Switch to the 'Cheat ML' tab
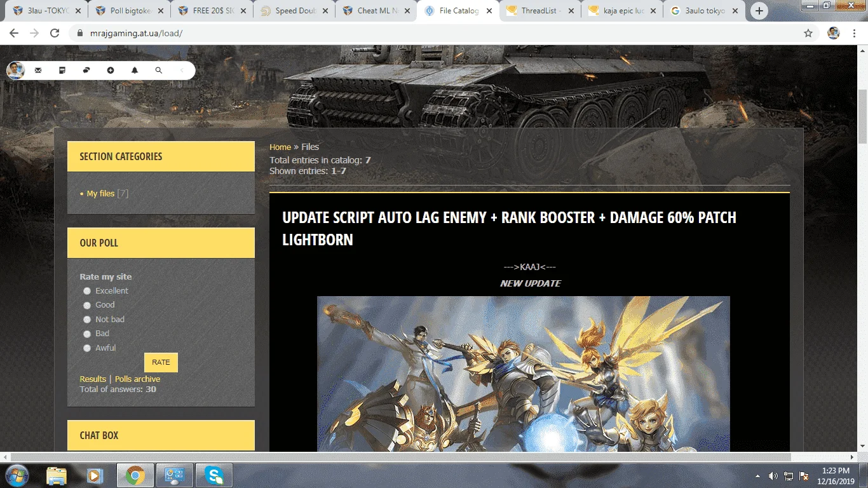 pyautogui.click(x=376, y=11)
